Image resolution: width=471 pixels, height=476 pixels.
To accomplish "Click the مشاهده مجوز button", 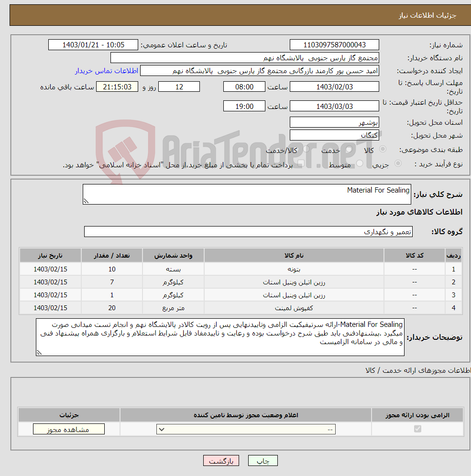I will point(69,429).
